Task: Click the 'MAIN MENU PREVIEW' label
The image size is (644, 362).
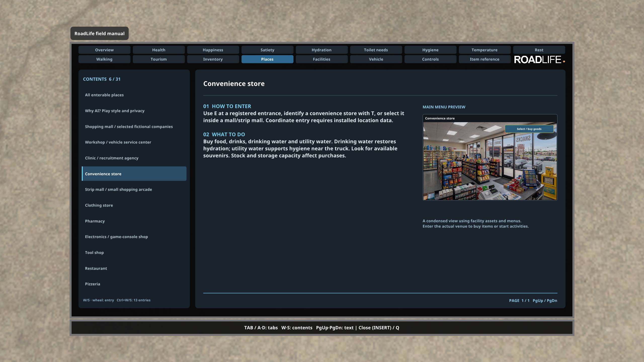Action: (444, 107)
